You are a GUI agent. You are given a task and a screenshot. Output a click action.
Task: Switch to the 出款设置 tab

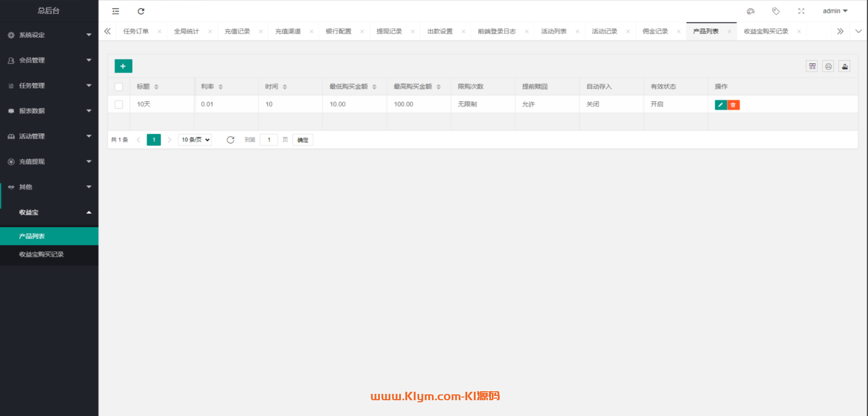coord(440,32)
